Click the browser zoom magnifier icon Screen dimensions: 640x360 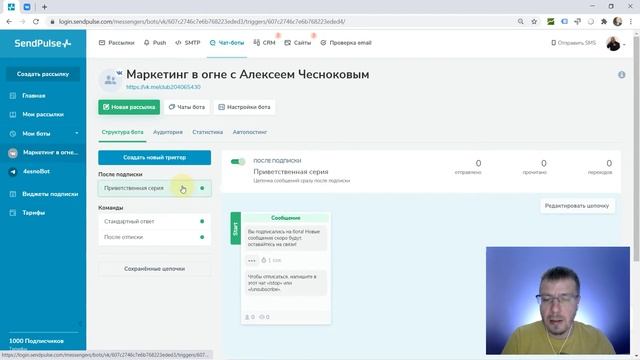tap(520, 21)
